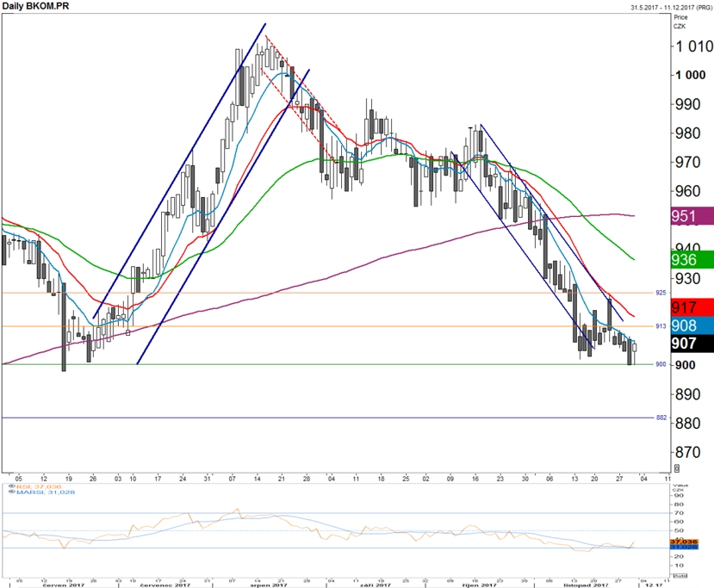Click the listopad 2017 month label
Image resolution: width=714 pixels, height=588 pixels.
[586, 585]
